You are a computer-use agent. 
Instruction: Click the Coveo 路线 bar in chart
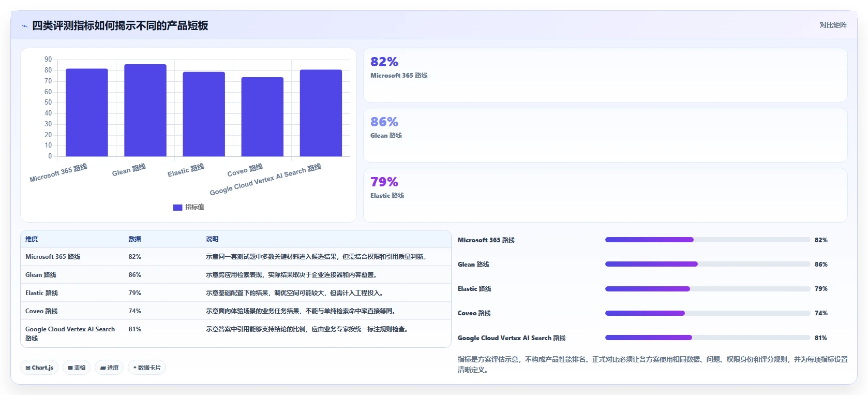click(x=262, y=116)
